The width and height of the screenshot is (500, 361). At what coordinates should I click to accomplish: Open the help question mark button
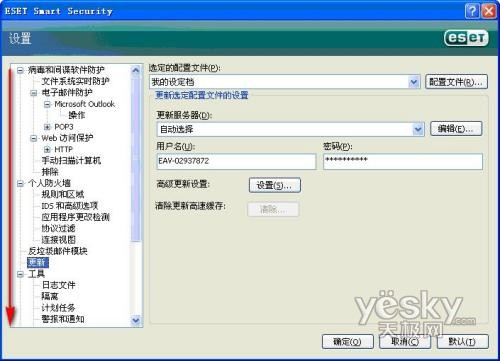[x=472, y=11]
